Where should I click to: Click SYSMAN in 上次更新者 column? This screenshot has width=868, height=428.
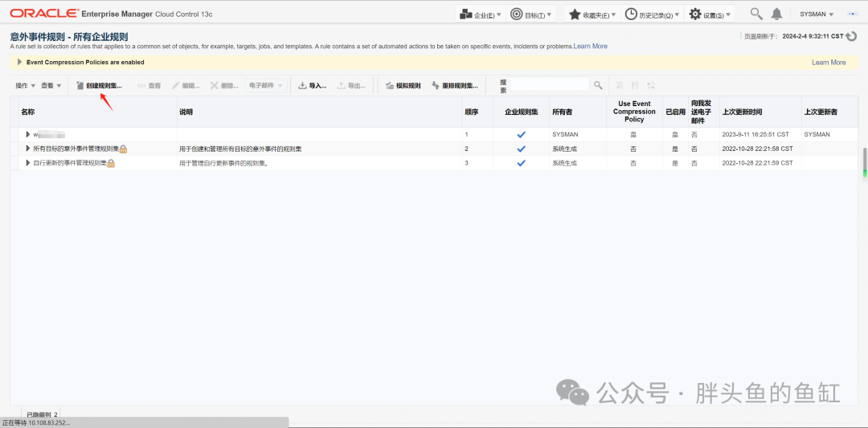[x=817, y=134]
